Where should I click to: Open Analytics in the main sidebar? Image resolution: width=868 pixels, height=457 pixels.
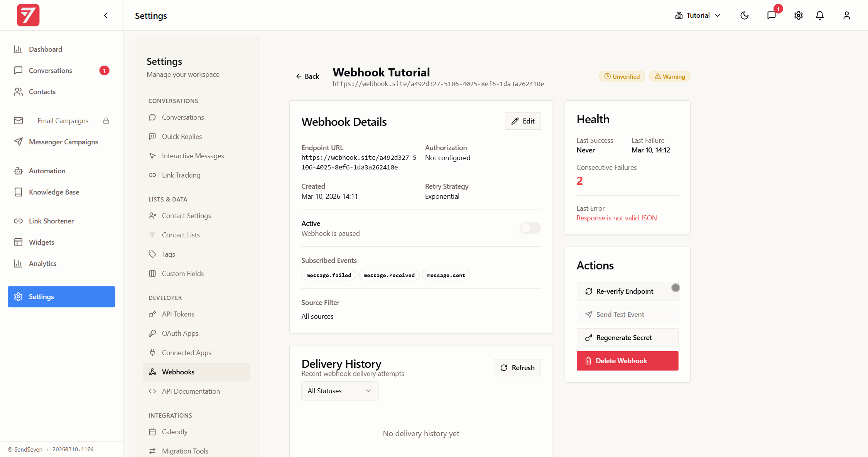pos(61,264)
